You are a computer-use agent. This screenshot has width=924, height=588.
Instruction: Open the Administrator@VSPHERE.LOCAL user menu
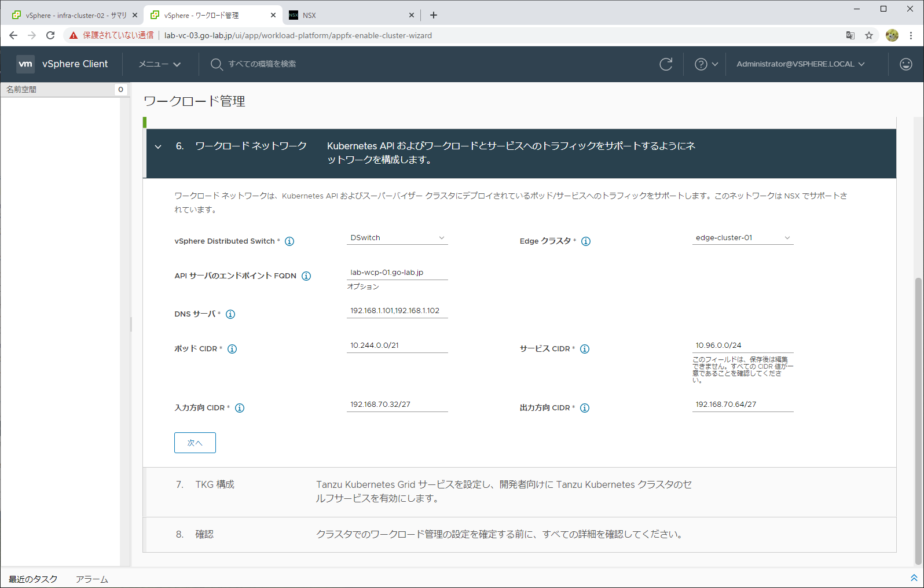(801, 64)
